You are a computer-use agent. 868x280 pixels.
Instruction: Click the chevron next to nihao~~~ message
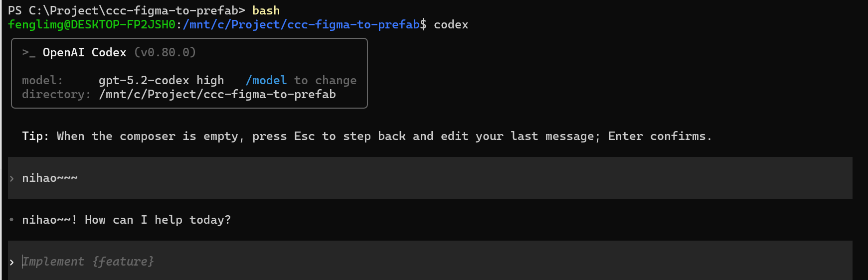[x=11, y=178]
